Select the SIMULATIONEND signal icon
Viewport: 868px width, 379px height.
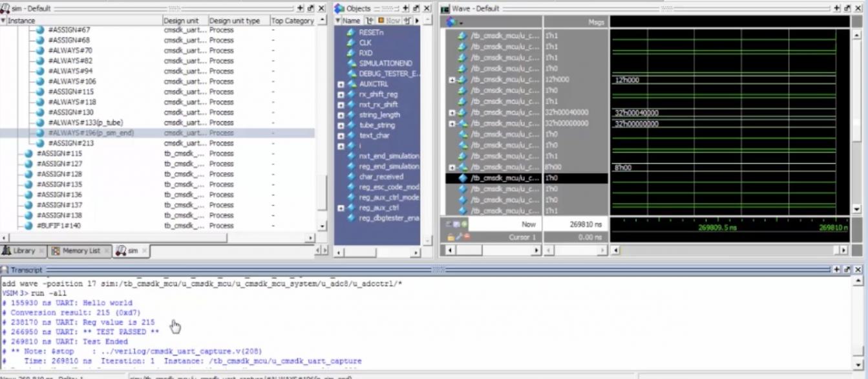click(351, 63)
